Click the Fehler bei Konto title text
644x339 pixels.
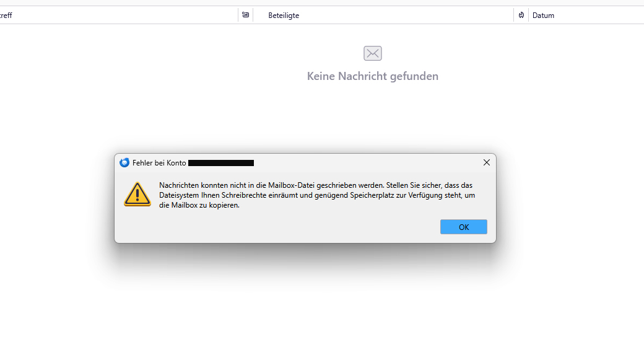click(159, 163)
